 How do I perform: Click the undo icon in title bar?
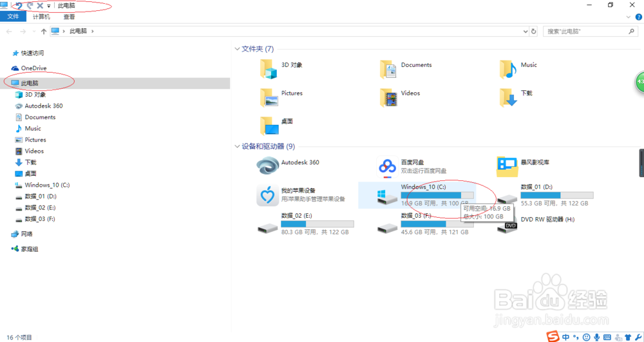pos(19,5)
